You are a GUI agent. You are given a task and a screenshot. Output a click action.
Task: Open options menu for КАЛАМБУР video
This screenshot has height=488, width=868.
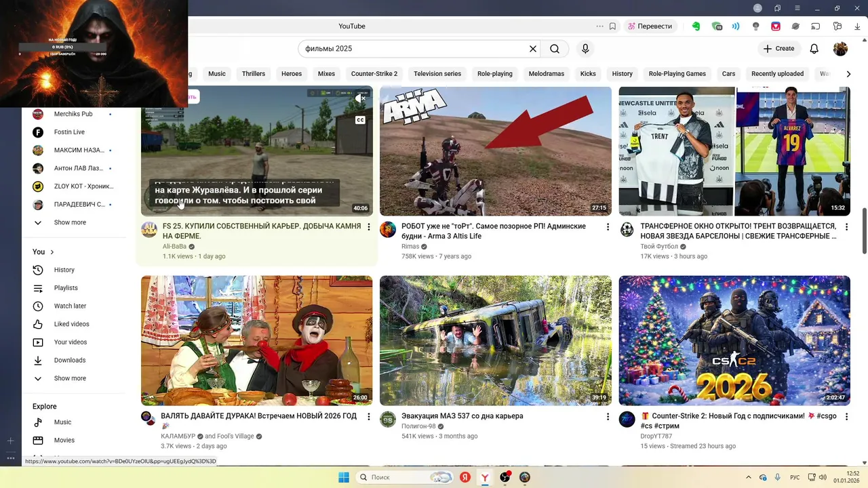click(x=369, y=417)
